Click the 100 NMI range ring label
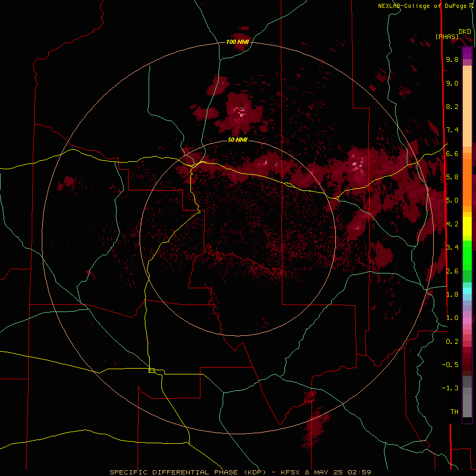The height and width of the screenshot is (476, 476). [x=237, y=42]
